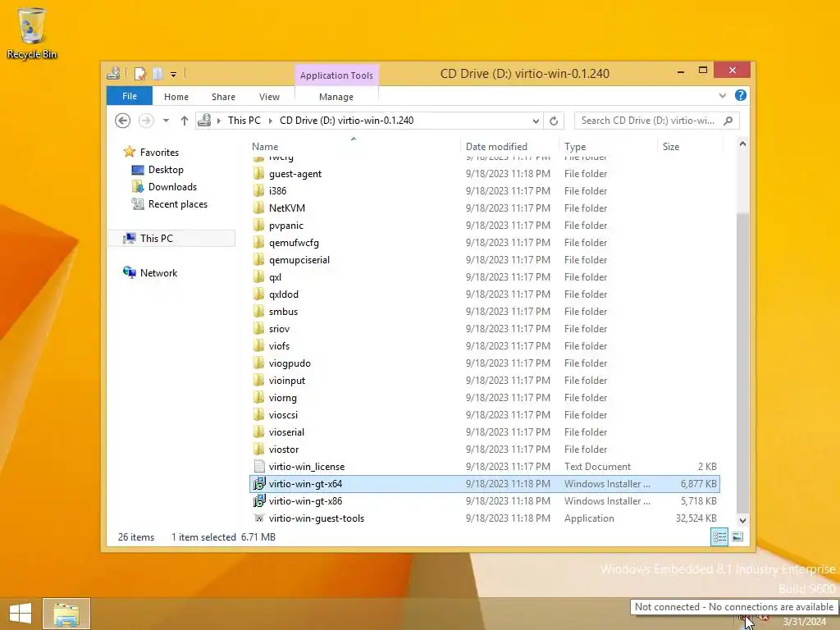This screenshot has width=840, height=630.
Task: Expand the ribbon with the chevron
Action: [x=723, y=95]
